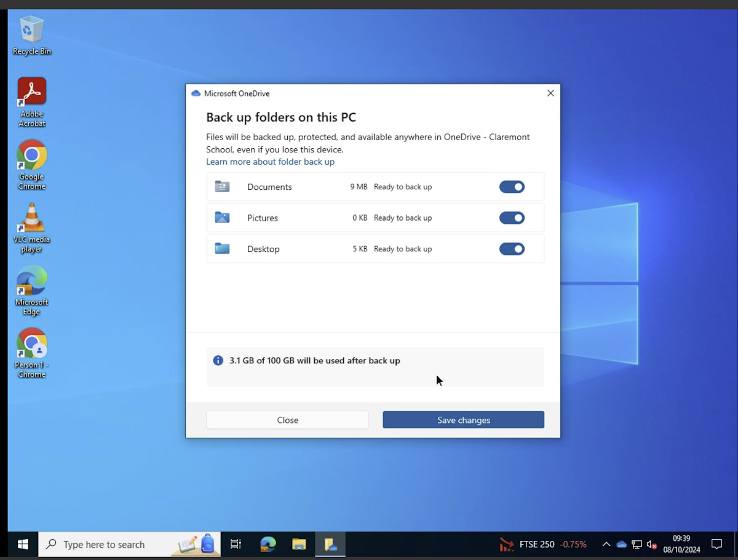Click the blue info icon beside storage text
738x560 pixels.
tap(218, 360)
